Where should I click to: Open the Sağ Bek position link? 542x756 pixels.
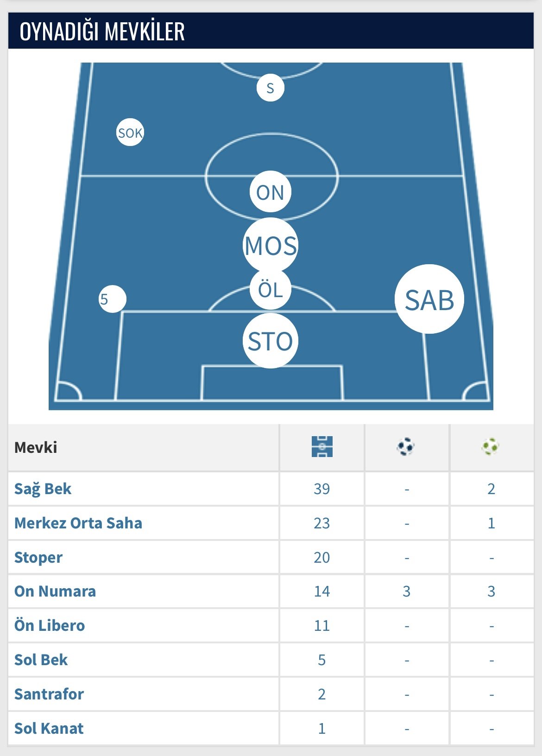(x=43, y=489)
